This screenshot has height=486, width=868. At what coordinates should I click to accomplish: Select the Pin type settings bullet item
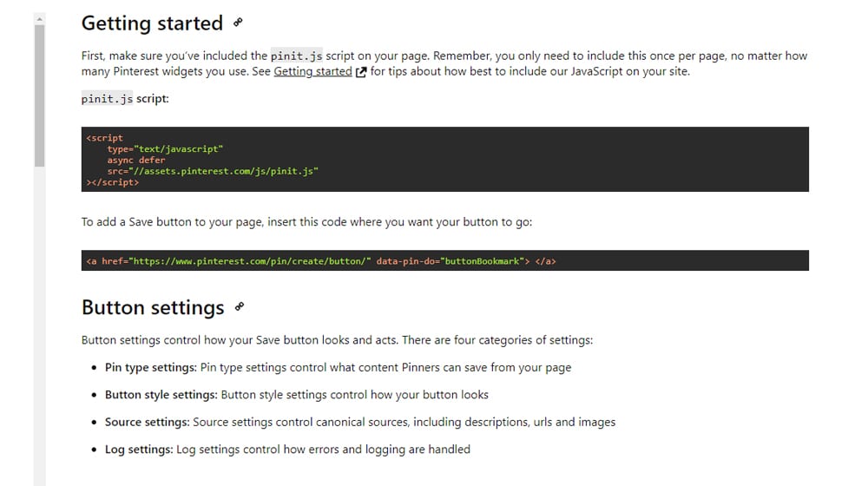338,367
